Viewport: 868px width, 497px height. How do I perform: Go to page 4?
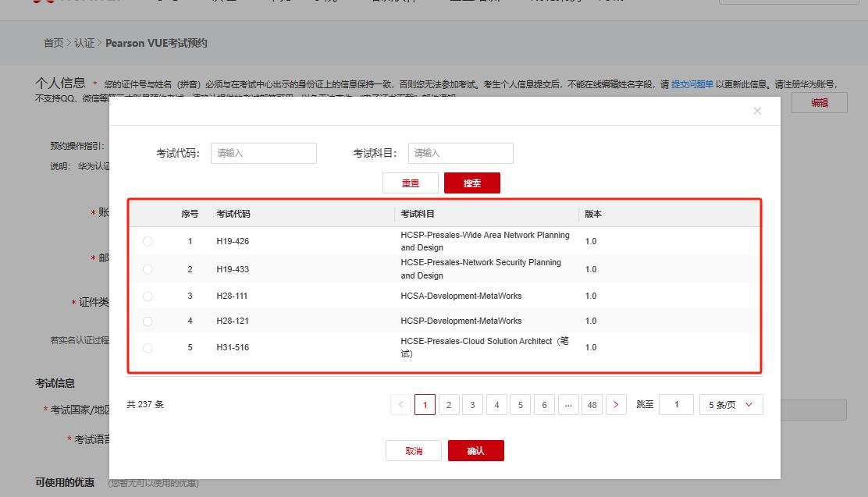click(x=496, y=405)
